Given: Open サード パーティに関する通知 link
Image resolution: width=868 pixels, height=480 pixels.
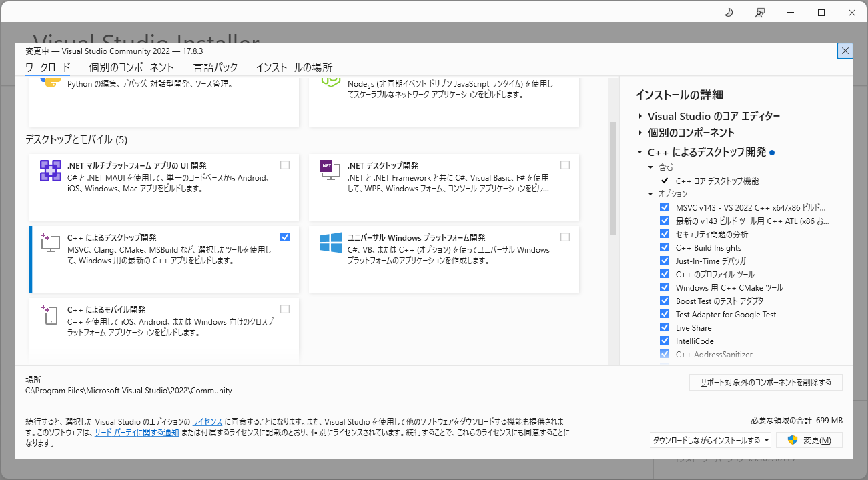Looking at the screenshot, I should click(x=137, y=433).
